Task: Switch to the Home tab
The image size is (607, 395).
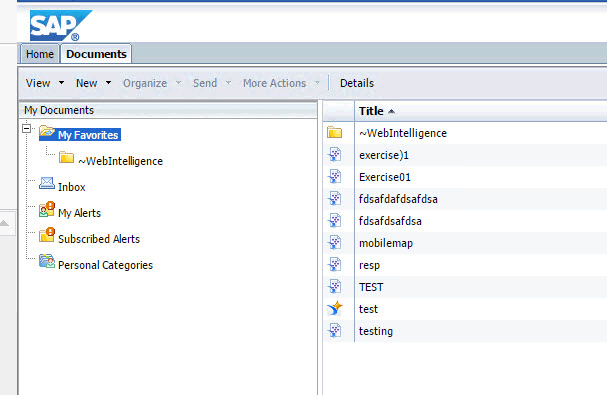Action: coord(39,54)
